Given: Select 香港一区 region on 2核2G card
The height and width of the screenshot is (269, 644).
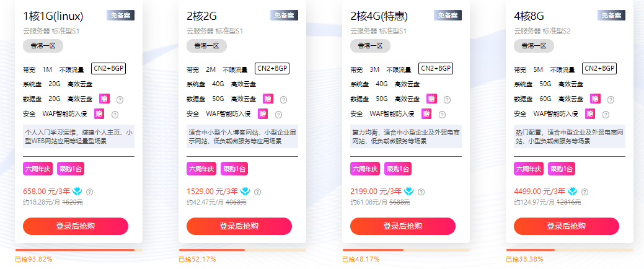Looking at the screenshot, I should coord(206,46).
